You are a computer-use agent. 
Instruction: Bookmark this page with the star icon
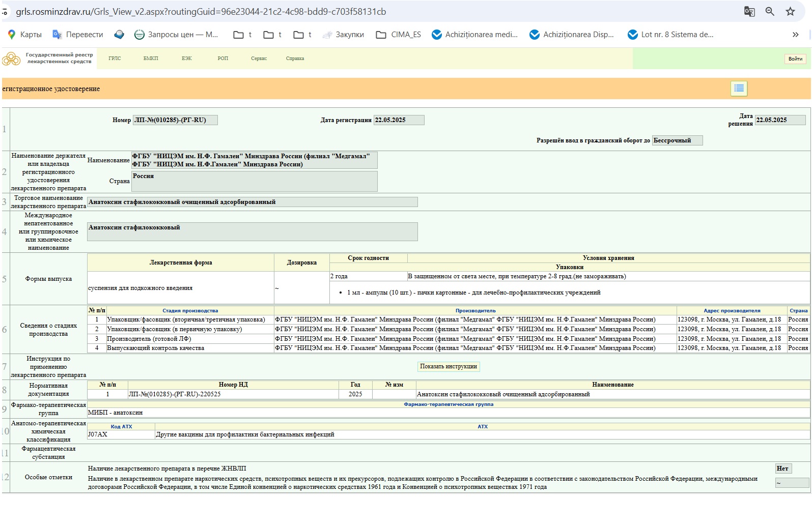[790, 12]
